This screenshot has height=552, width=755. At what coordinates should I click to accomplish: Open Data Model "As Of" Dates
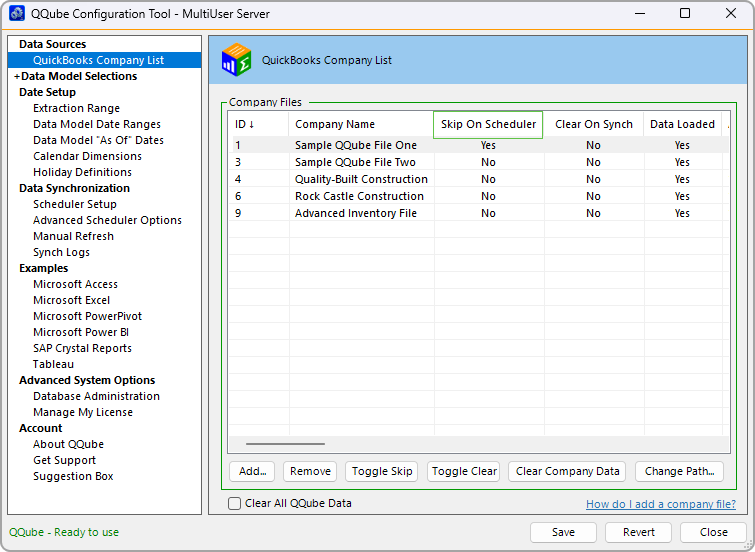point(98,140)
